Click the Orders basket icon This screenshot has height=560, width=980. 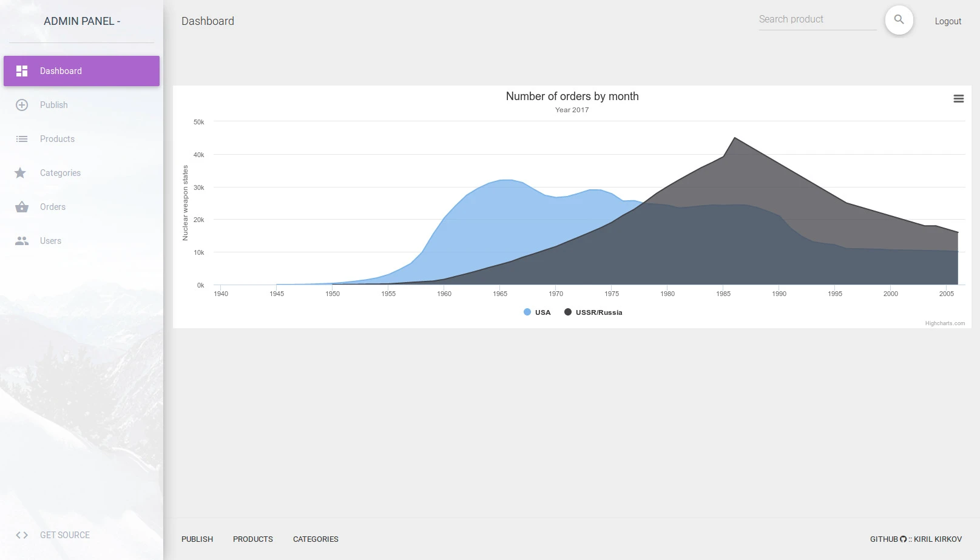coord(22,207)
